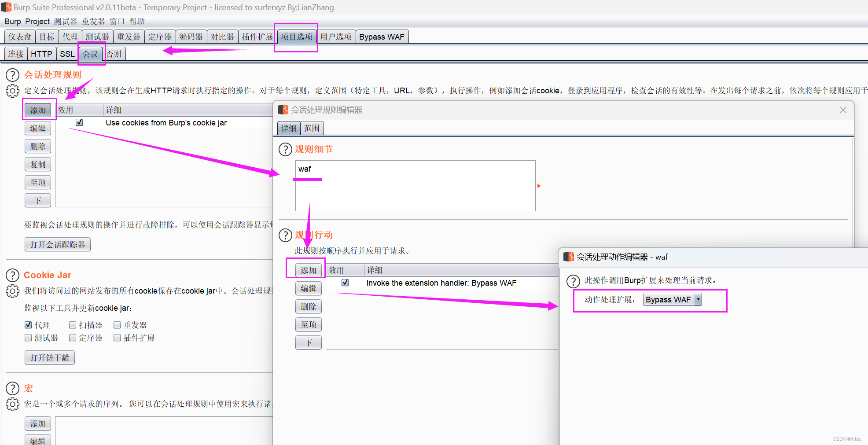Toggle the Bypass WAF action checkbox

click(345, 283)
